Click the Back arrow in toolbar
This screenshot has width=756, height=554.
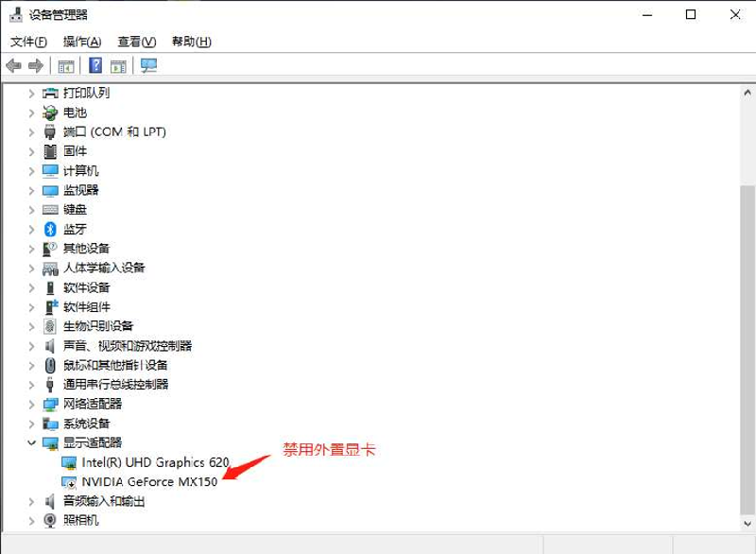tap(13, 65)
